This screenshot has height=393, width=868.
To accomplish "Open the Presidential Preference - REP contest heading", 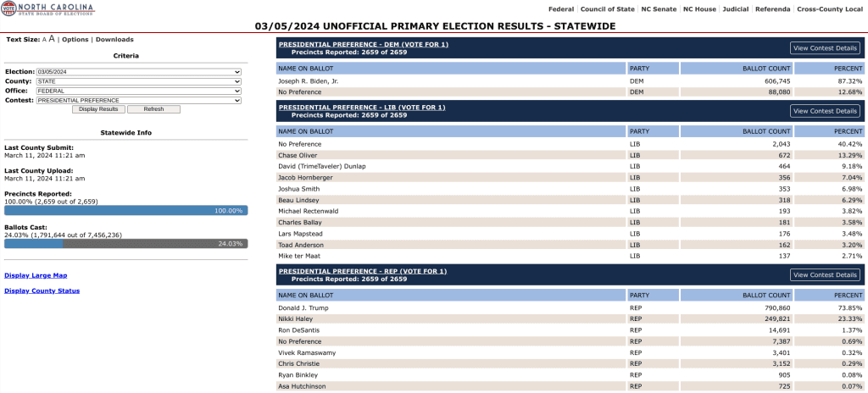I will (362, 271).
